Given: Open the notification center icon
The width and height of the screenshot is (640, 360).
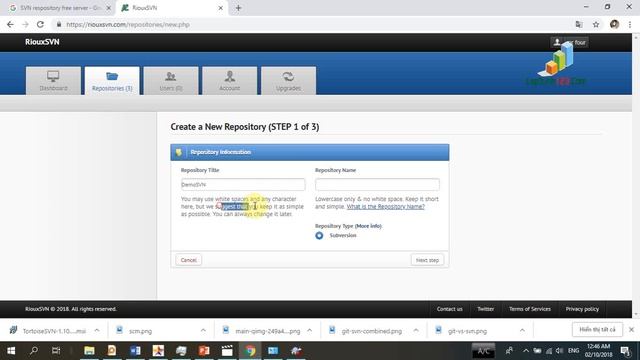Looking at the screenshot, I should point(624,351).
